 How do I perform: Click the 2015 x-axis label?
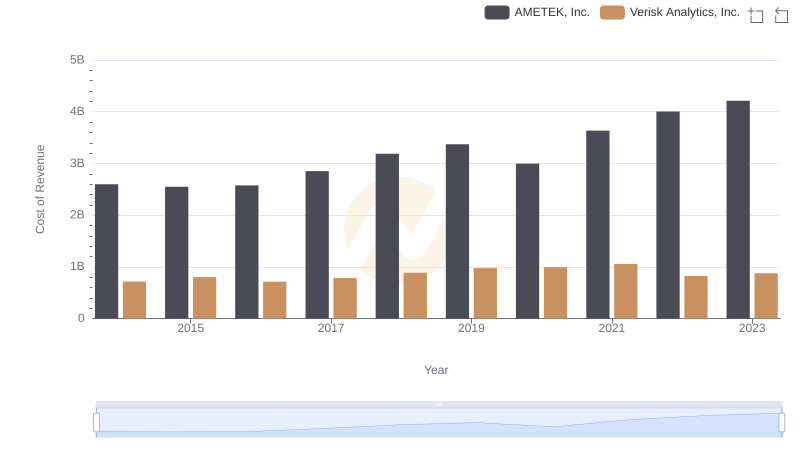pyautogui.click(x=190, y=328)
